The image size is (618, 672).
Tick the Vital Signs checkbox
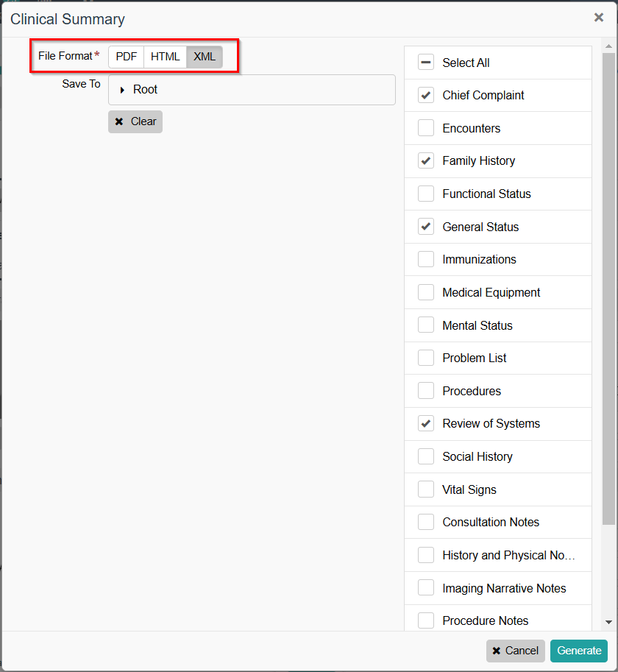click(x=426, y=489)
